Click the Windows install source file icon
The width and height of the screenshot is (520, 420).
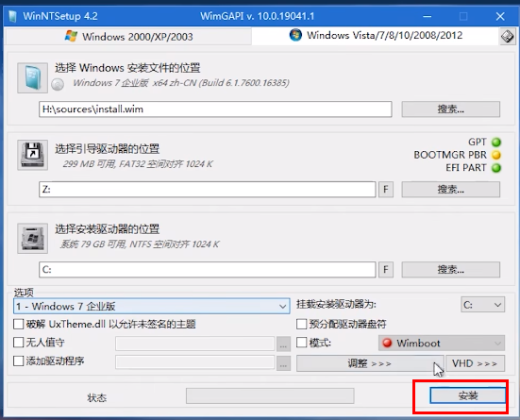(x=32, y=77)
